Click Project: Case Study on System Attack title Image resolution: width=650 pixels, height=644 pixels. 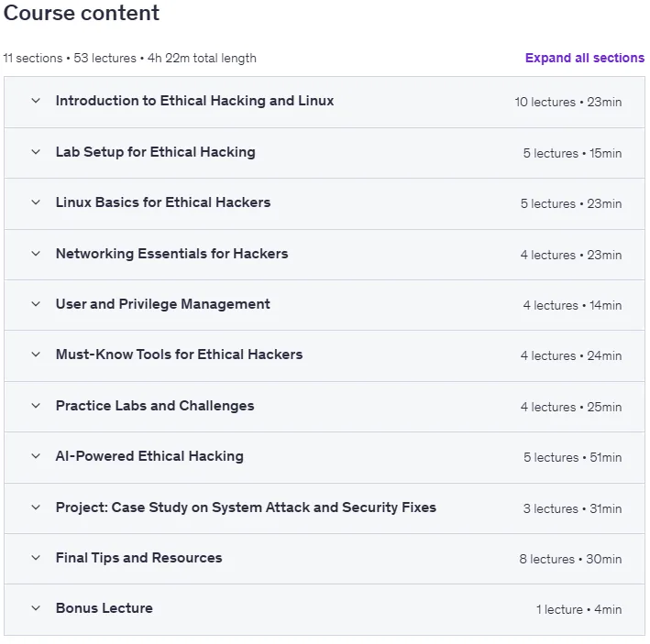246,508
